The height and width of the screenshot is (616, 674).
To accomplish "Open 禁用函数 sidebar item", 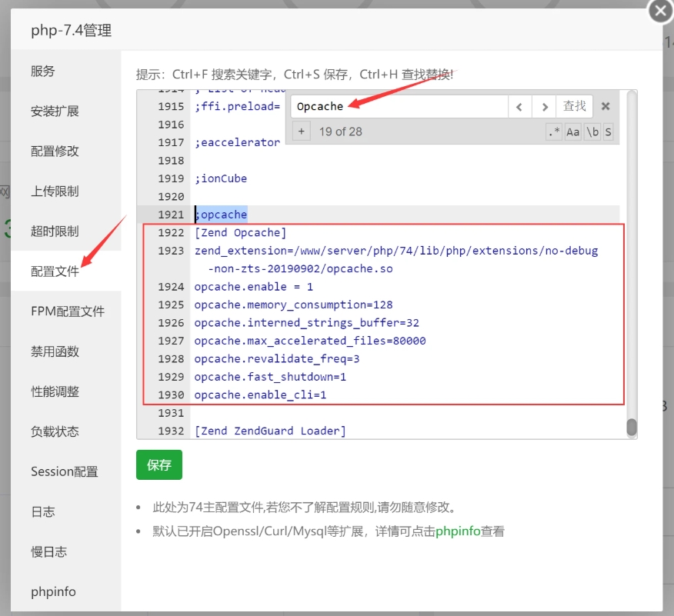I will 55,351.
